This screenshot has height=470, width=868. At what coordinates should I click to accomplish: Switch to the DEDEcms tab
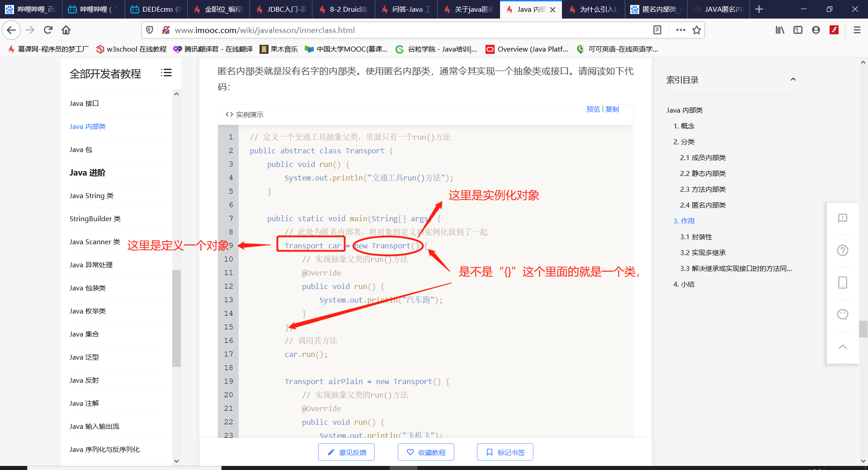pyautogui.click(x=156, y=9)
